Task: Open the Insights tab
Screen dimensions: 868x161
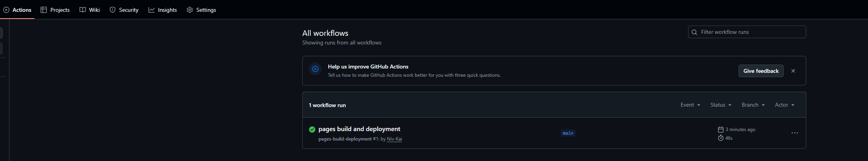Action: [x=163, y=10]
